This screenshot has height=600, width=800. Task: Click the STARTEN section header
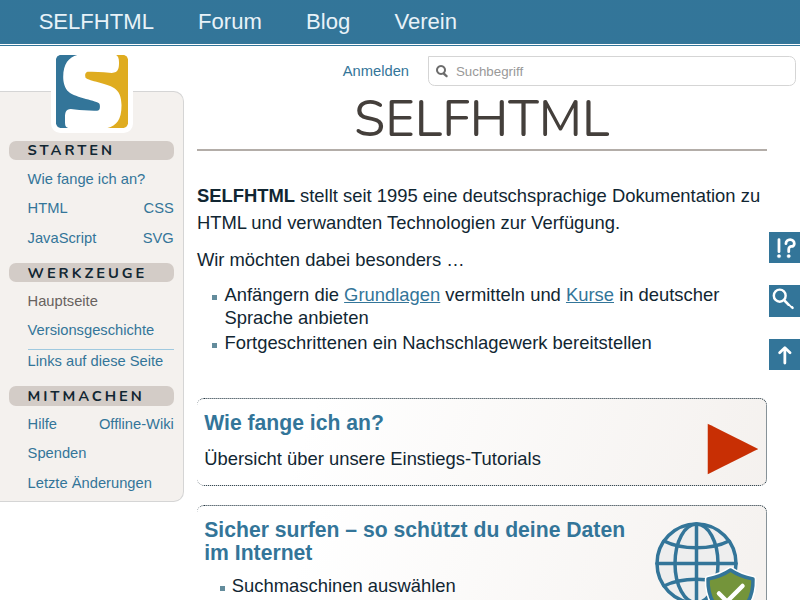[91, 151]
